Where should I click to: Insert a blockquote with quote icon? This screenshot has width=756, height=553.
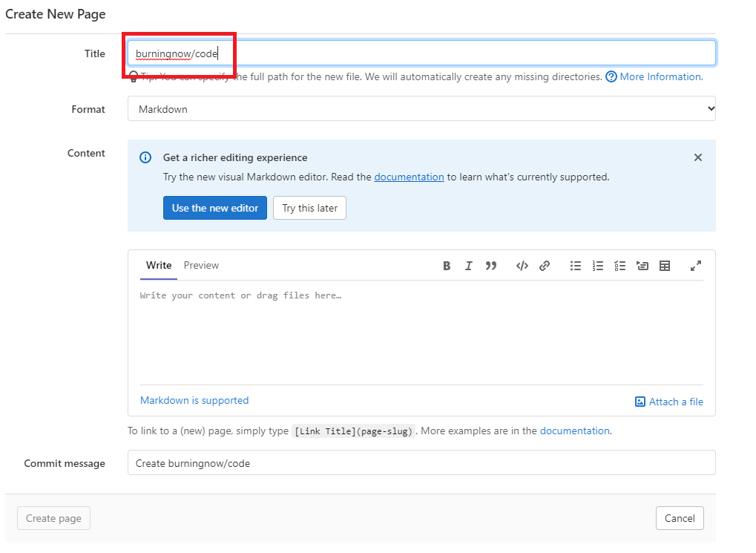(x=491, y=266)
